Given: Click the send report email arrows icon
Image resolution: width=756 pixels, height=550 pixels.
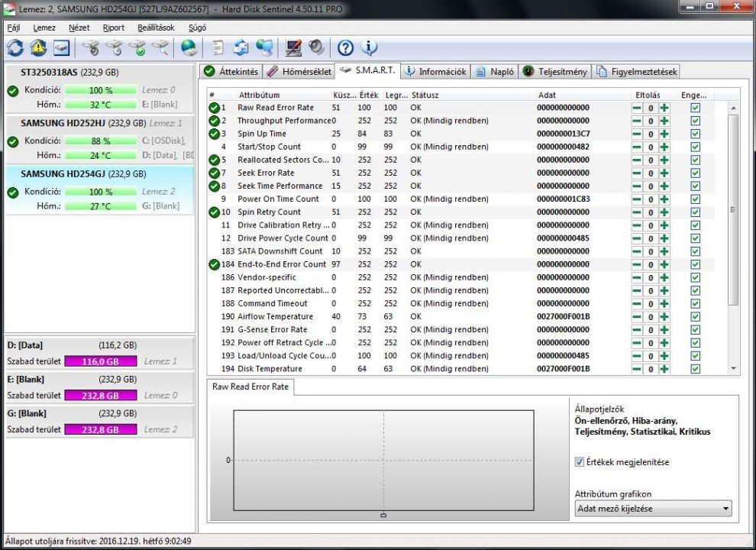Looking at the screenshot, I should click(241, 48).
